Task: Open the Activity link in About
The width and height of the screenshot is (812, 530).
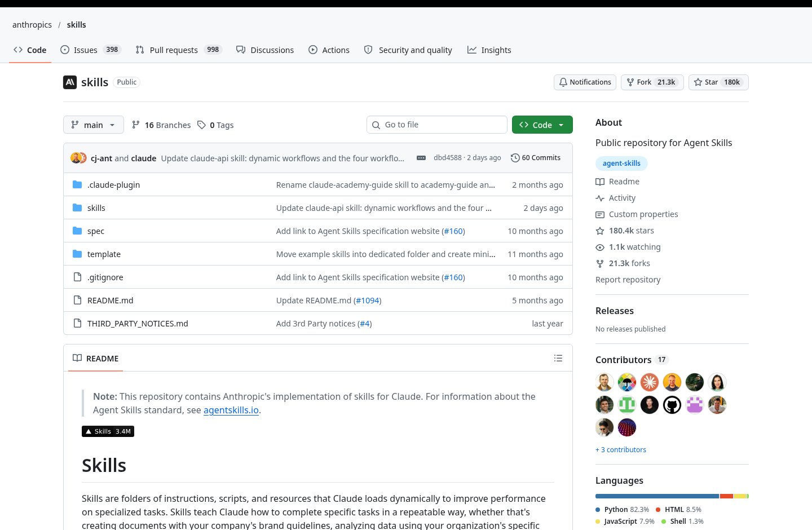Action: point(616,198)
